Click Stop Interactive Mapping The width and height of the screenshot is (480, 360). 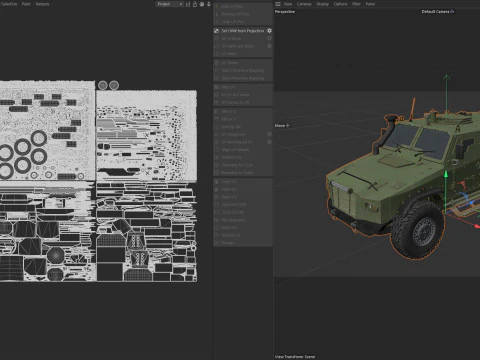click(x=243, y=78)
